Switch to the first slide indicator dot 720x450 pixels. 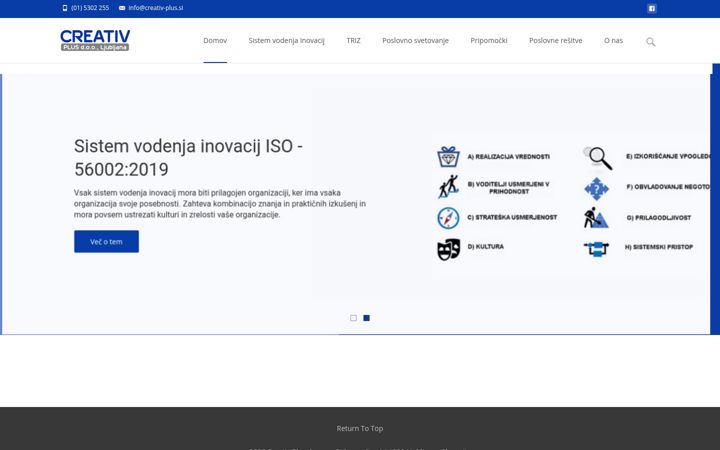pos(353,318)
